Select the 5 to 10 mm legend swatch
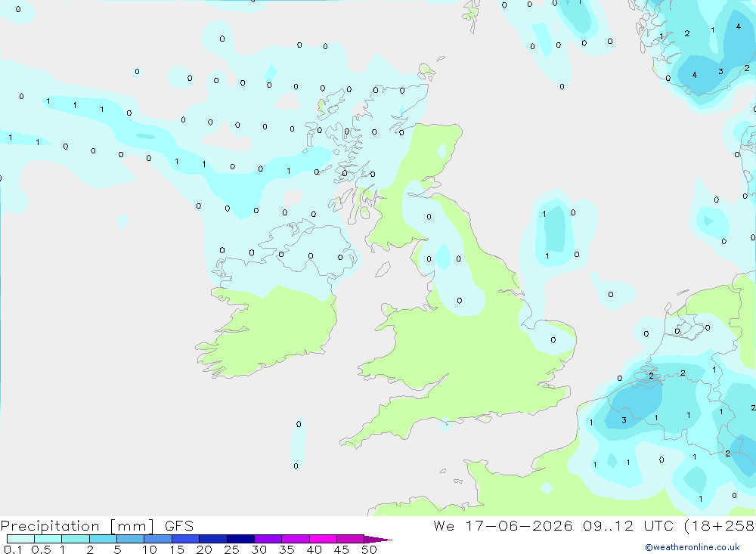This screenshot has width=756, height=554. coord(130,539)
